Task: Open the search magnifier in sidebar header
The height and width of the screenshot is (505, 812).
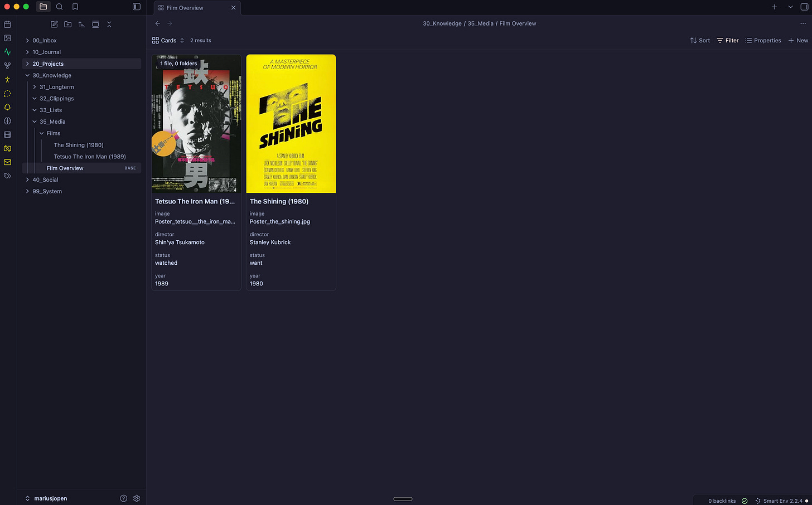Action: click(x=59, y=7)
